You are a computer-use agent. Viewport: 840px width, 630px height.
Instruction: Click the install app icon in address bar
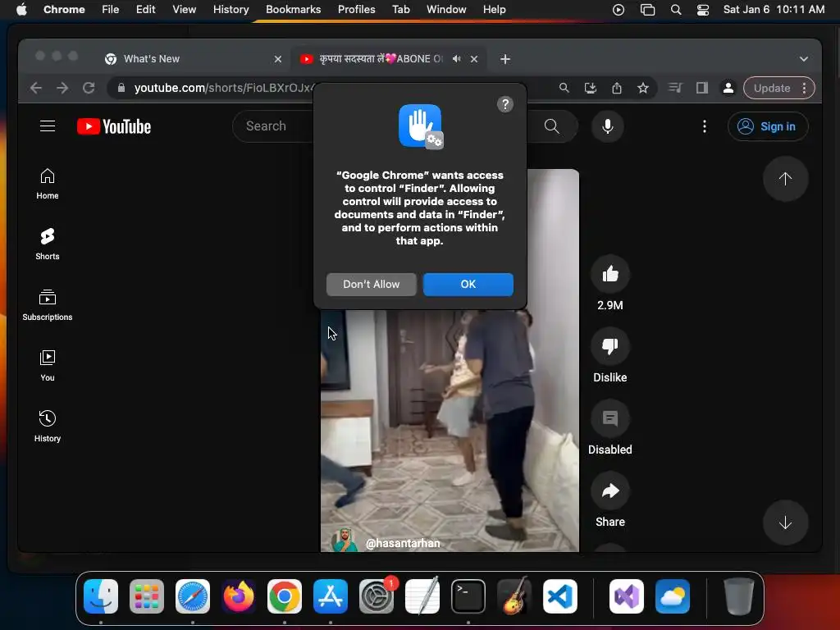(x=591, y=88)
